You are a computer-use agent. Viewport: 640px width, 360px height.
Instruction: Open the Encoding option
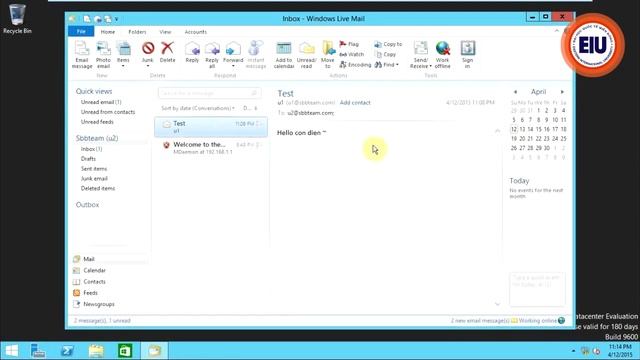(355, 64)
